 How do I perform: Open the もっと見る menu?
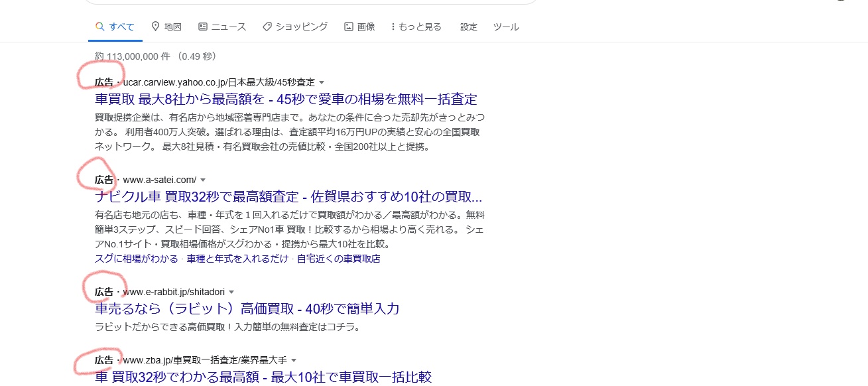click(416, 27)
